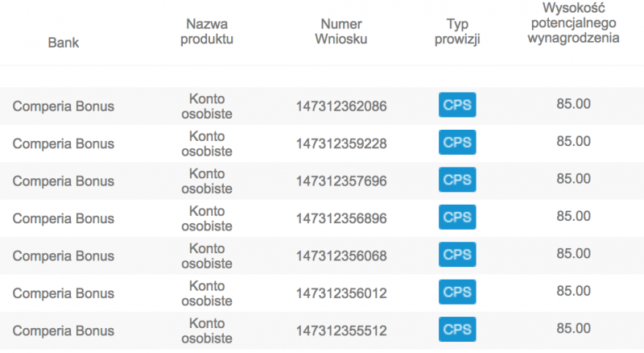Click CPS badge for application 147312356068
644x353 pixels.
pyautogui.click(x=457, y=255)
